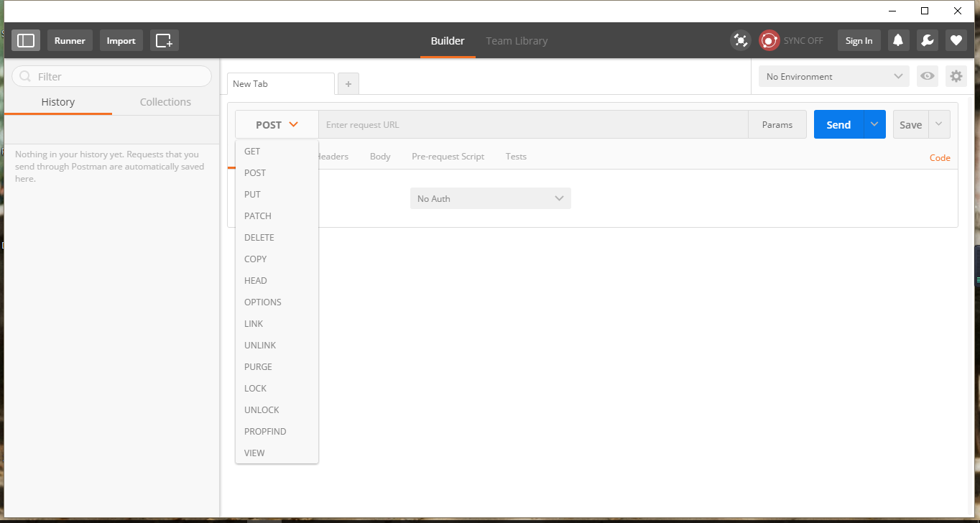This screenshot has width=980, height=523.
Task: Choose PURGE from method list
Action: click(277, 367)
